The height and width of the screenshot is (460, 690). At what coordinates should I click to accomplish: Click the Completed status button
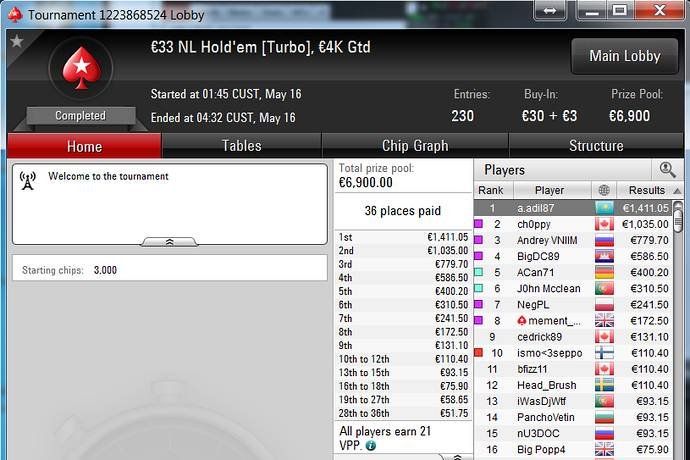pyautogui.click(x=81, y=116)
